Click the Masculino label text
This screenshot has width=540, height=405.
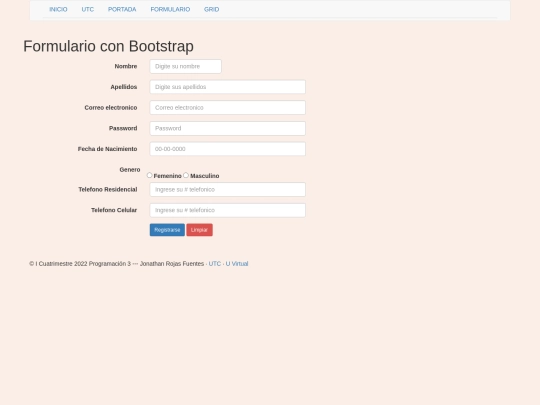click(205, 176)
